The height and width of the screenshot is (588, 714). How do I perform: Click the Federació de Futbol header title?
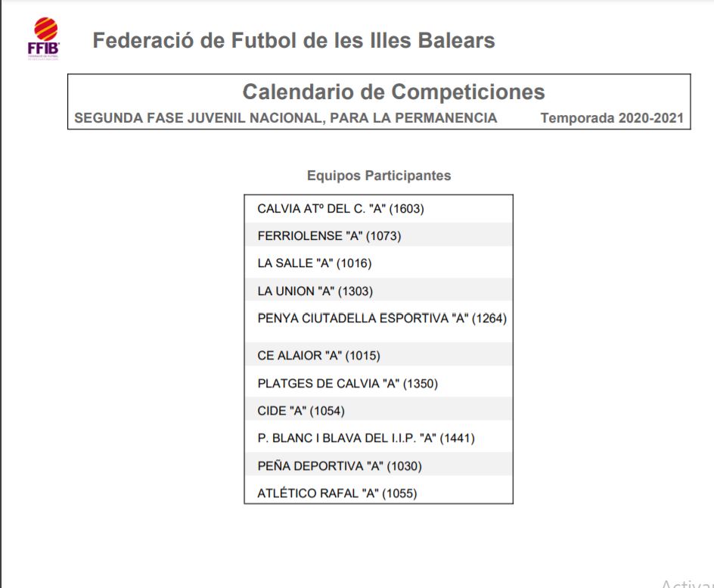pos(293,41)
